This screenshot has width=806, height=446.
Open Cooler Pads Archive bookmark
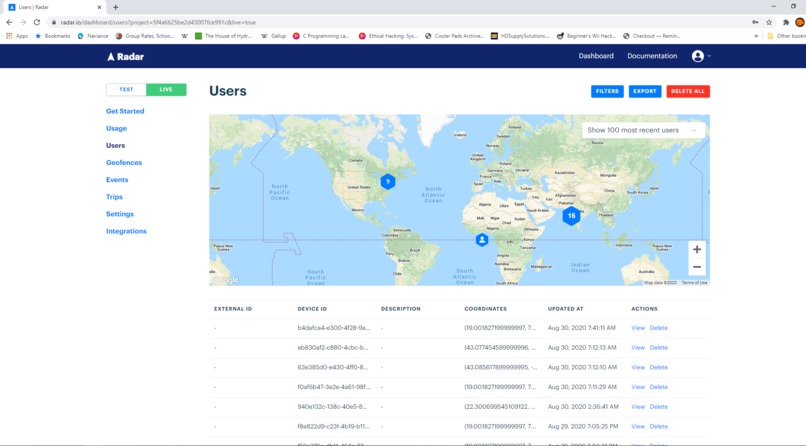pyautogui.click(x=454, y=36)
